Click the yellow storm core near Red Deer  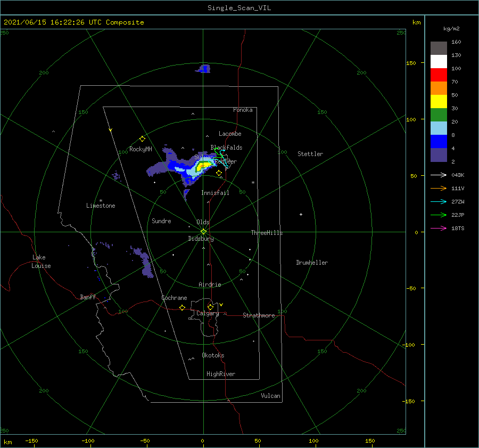tap(204, 166)
